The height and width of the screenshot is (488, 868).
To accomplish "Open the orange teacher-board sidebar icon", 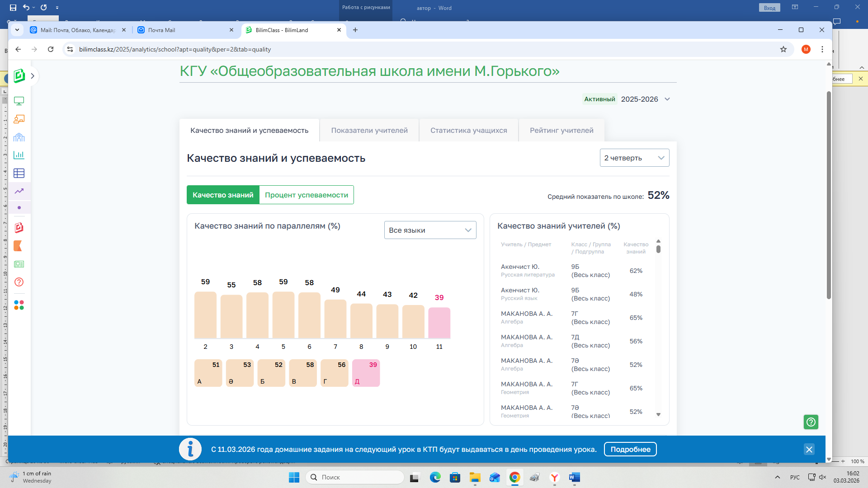I will (19, 119).
